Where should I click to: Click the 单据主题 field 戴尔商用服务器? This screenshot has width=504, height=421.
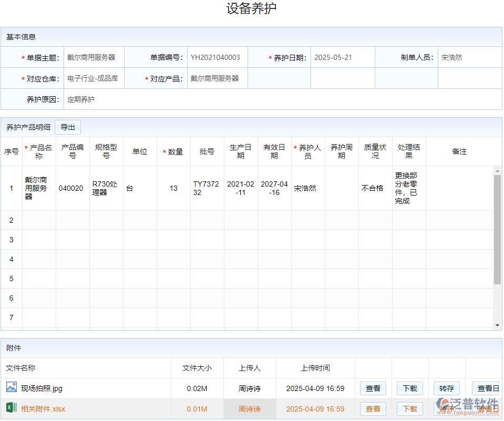coord(94,57)
